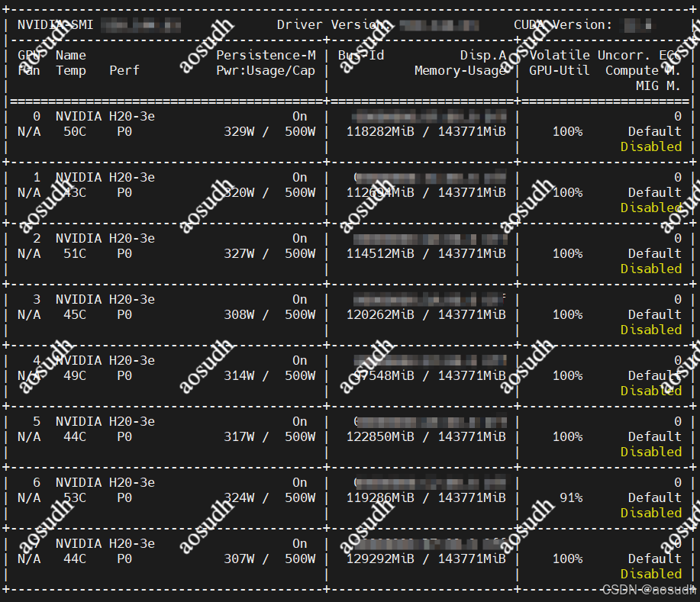This screenshot has height=602, width=700.
Task: Click 'Default' compute mode in GPU 3 row
Action: (654, 315)
